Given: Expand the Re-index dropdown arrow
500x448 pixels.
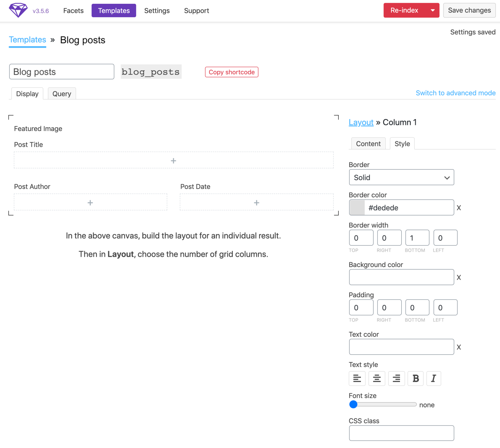Looking at the screenshot, I should [x=433, y=10].
